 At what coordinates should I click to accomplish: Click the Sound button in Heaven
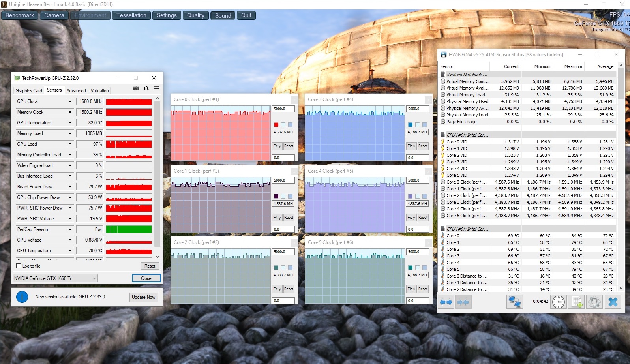point(223,15)
